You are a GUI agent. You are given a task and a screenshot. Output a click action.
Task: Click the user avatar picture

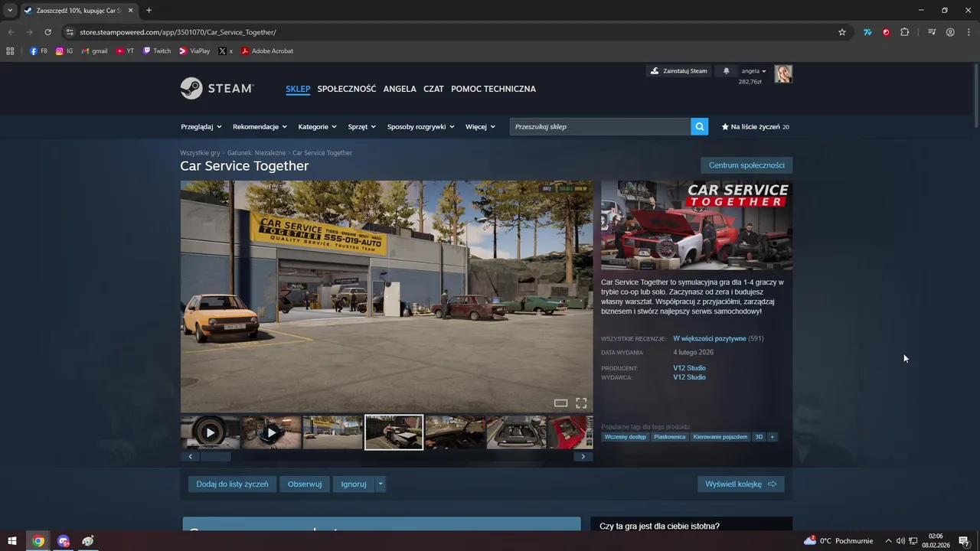783,73
